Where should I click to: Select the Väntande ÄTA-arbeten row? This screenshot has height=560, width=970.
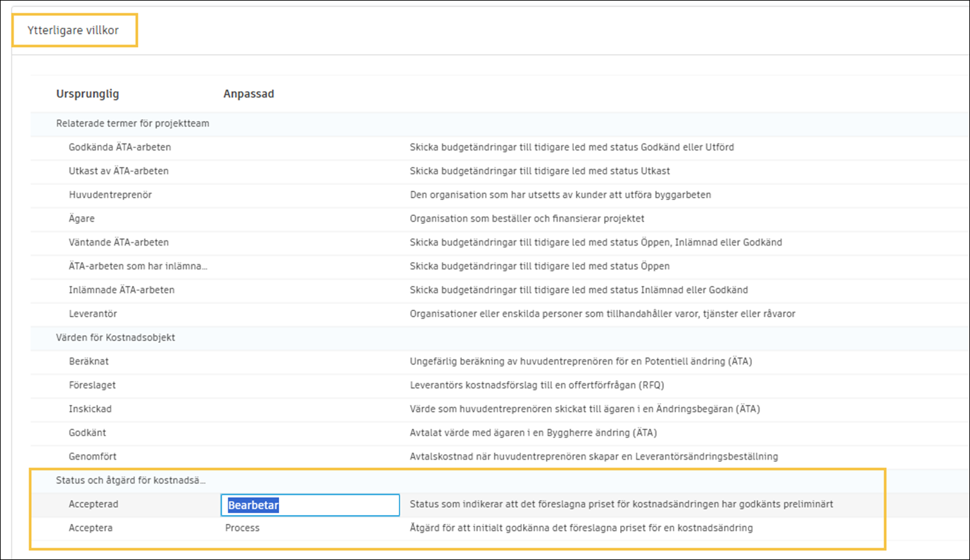(x=118, y=242)
